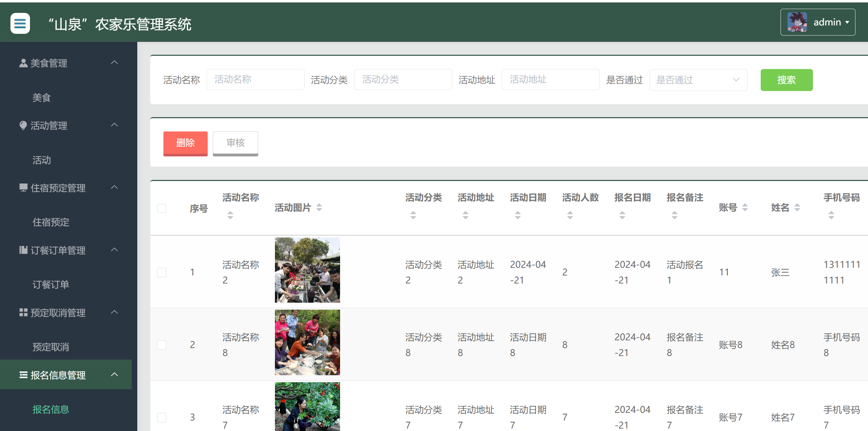Toggle the sidebar with the hamburger menu icon
The width and height of the screenshot is (868, 431).
(20, 23)
